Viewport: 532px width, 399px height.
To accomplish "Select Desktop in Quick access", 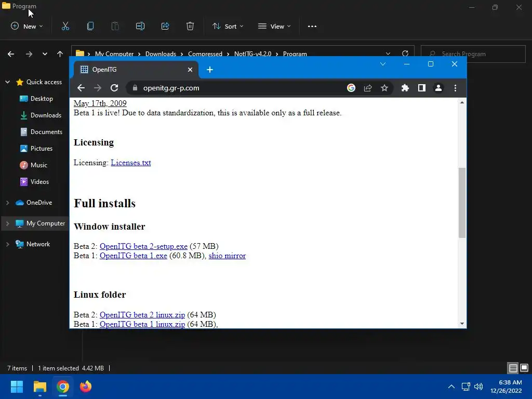I will (x=36, y=98).
